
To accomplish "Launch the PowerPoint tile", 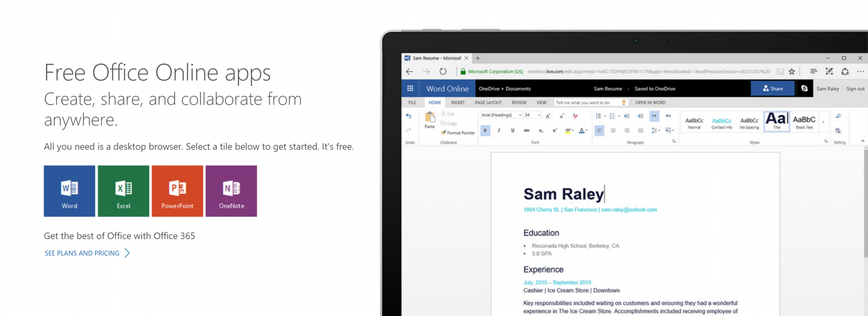I will [x=177, y=191].
